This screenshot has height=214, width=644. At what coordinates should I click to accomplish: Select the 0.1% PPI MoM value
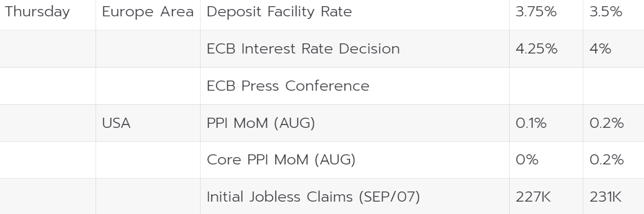(x=531, y=123)
